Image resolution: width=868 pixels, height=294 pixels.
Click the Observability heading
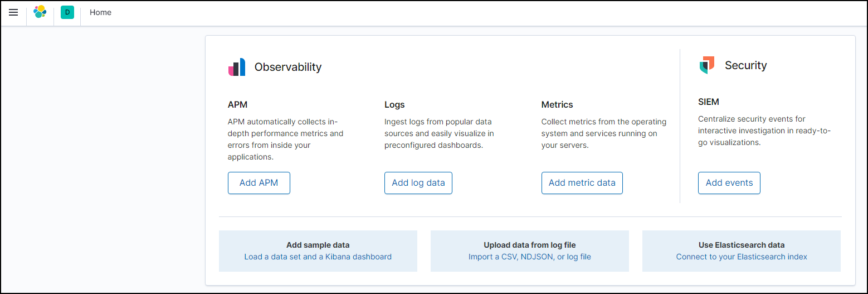point(288,67)
